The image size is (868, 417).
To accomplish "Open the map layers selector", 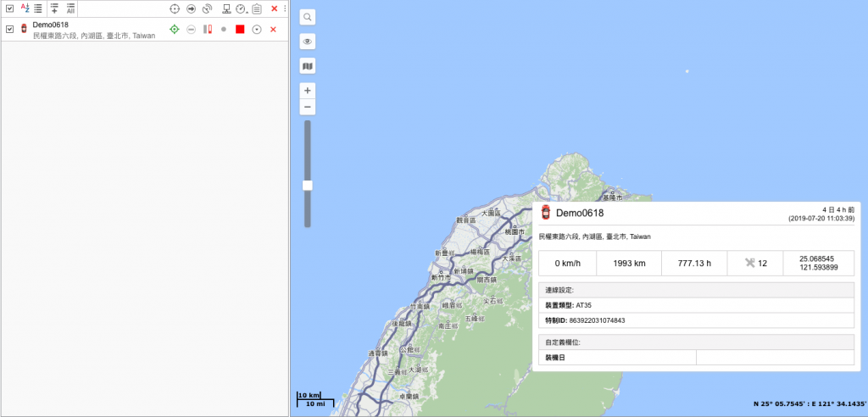I will (308, 66).
